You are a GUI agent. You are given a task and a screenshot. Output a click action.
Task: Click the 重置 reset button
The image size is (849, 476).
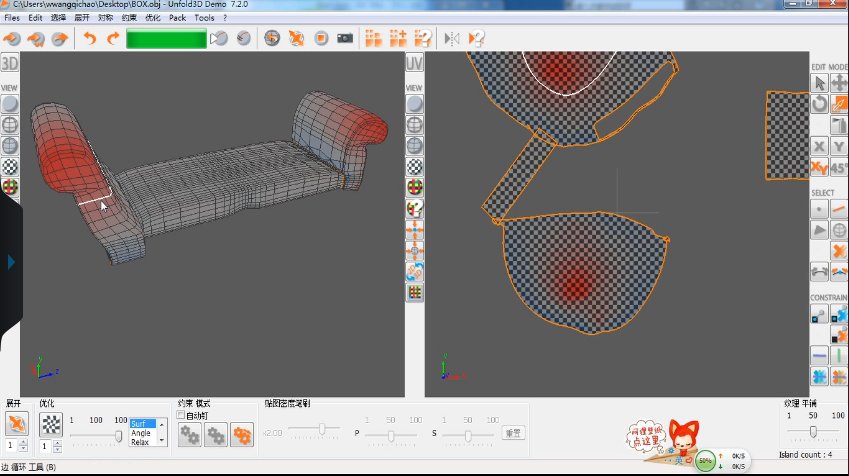pyautogui.click(x=512, y=433)
